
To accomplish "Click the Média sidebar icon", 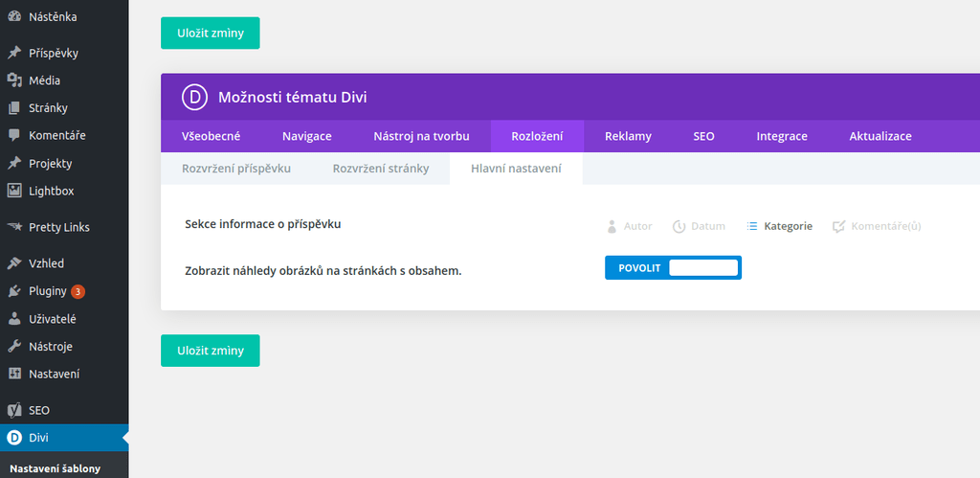I will click(13, 80).
